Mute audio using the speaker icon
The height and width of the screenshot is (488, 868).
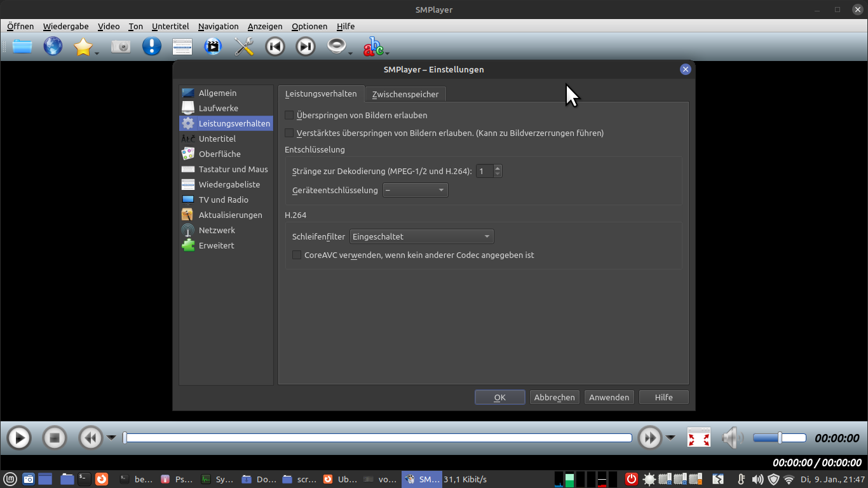[733, 438]
